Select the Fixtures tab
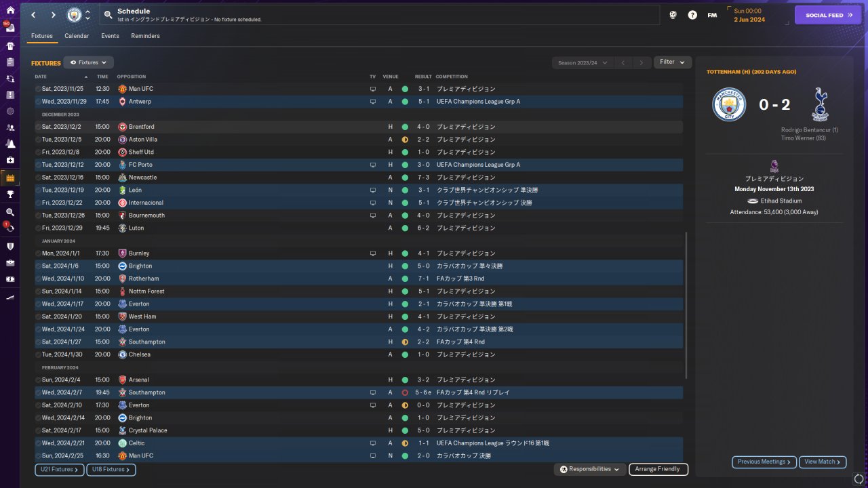Screen dimensions: 868x488 42,36
